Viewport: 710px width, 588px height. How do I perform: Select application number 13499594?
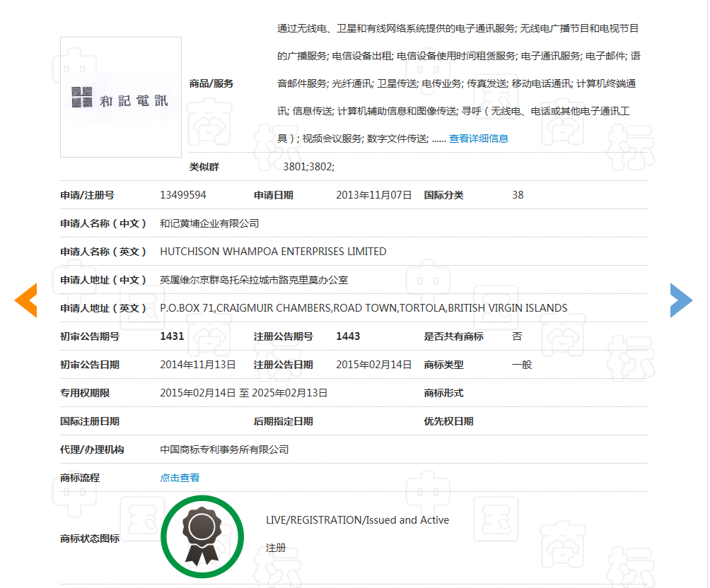(183, 195)
